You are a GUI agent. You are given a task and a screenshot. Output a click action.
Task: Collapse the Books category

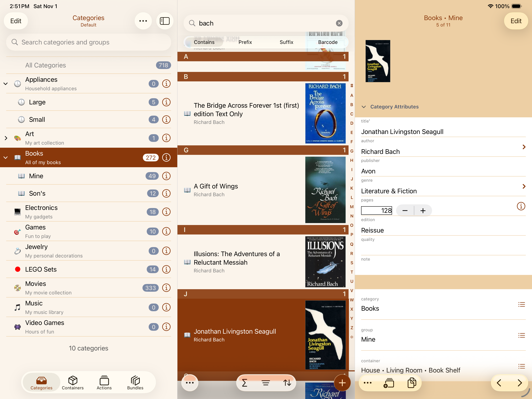tap(6, 158)
